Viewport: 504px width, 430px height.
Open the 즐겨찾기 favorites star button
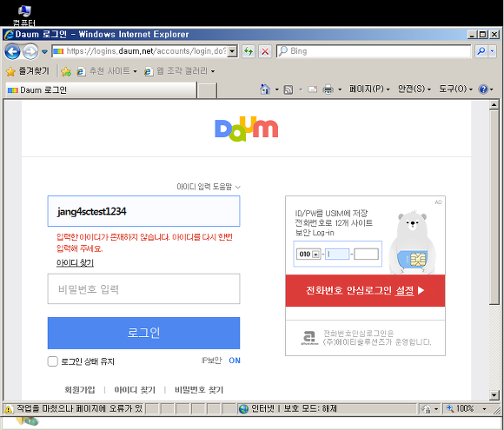28,71
